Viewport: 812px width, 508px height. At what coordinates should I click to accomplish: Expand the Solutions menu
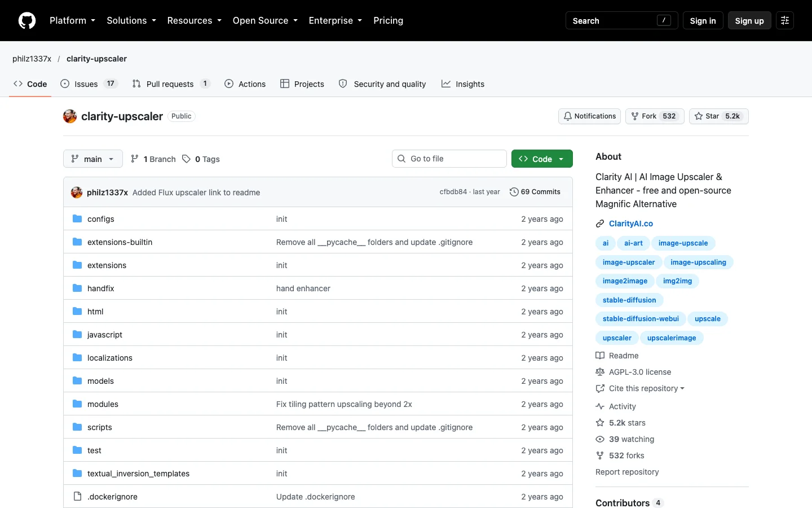click(131, 20)
